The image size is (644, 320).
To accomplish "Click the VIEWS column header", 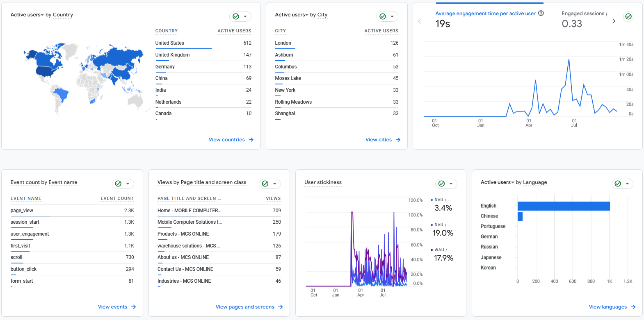I will coord(273,198).
